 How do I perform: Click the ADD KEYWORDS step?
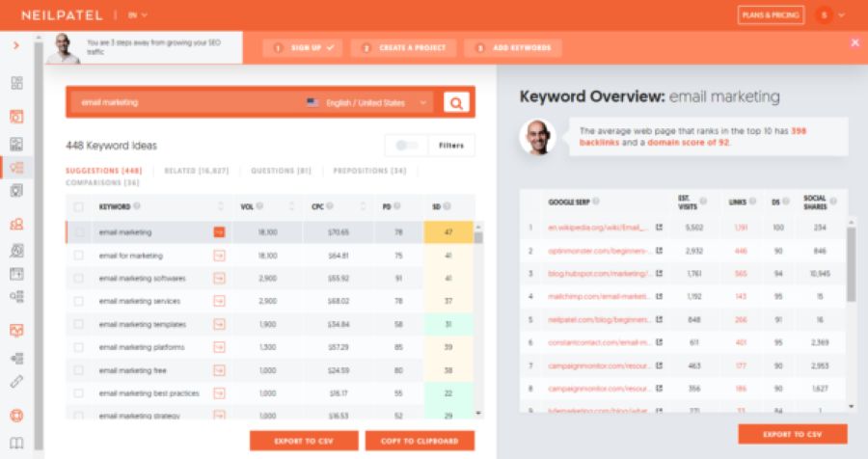click(513, 47)
